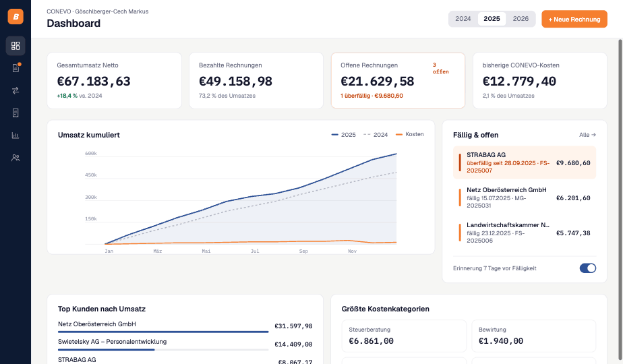The height and width of the screenshot is (364, 623).
Task: Open the invoices document icon with notification dot
Action: pyautogui.click(x=16, y=68)
